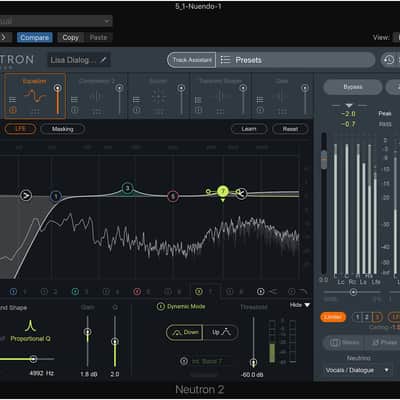
Task: Toggle Exciter module power button
Action: click(x=136, y=109)
